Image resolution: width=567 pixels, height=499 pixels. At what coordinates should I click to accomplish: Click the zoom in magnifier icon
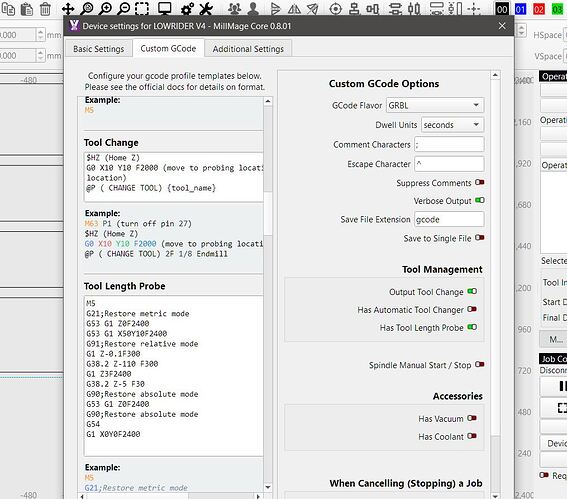(105, 9)
